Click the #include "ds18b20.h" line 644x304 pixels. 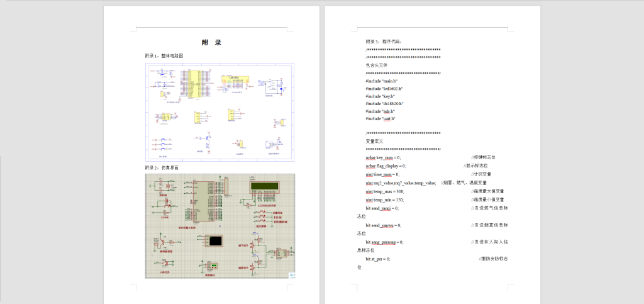[x=384, y=103]
